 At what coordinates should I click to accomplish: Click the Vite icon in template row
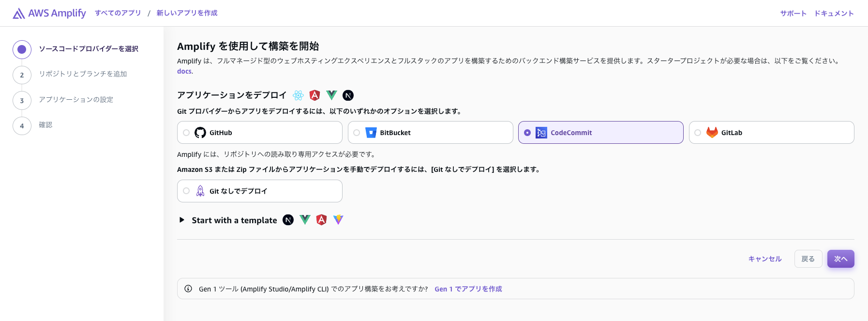click(x=338, y=220)
